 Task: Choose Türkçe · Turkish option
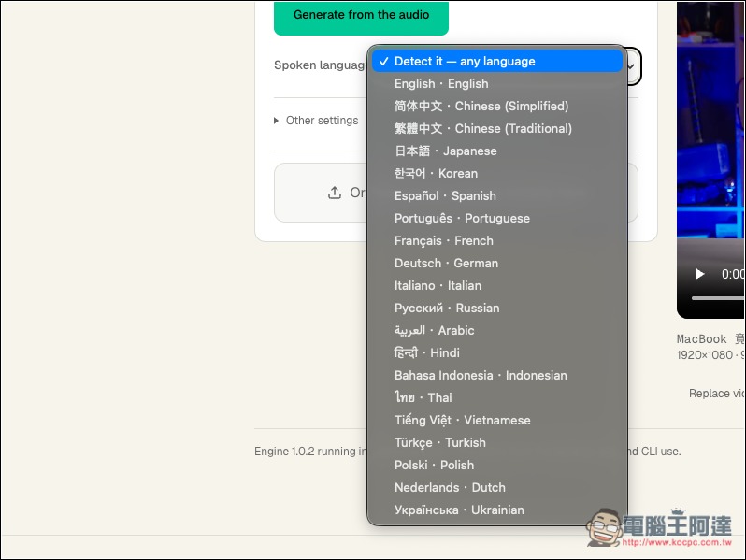[496, 442]
